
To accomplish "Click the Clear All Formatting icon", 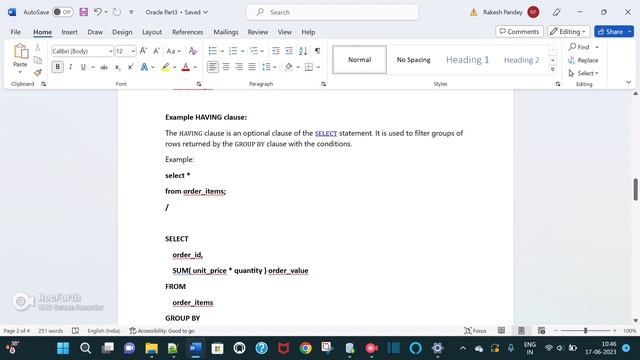I will click(x=193, y=51).
